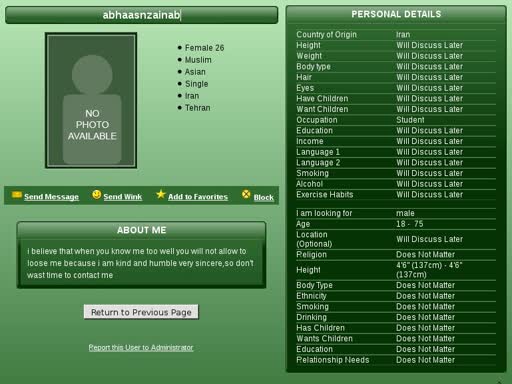Click the Occupation label

coord(317,120)
